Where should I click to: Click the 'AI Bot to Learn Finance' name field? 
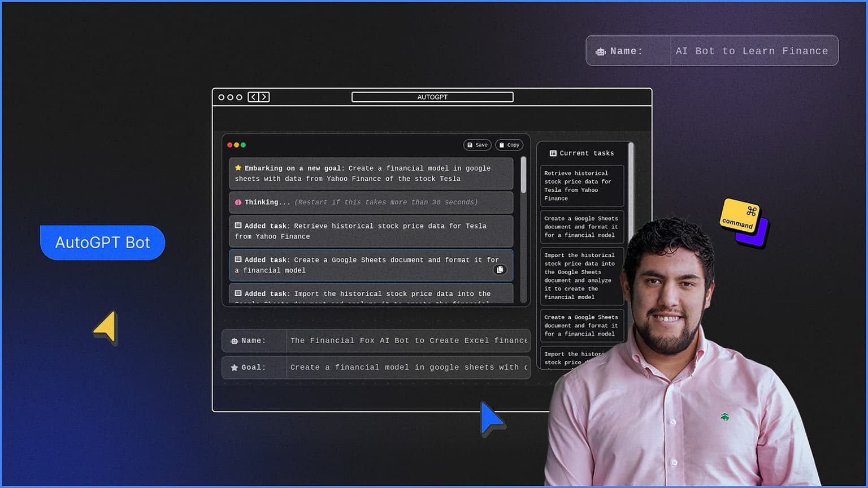754,51
